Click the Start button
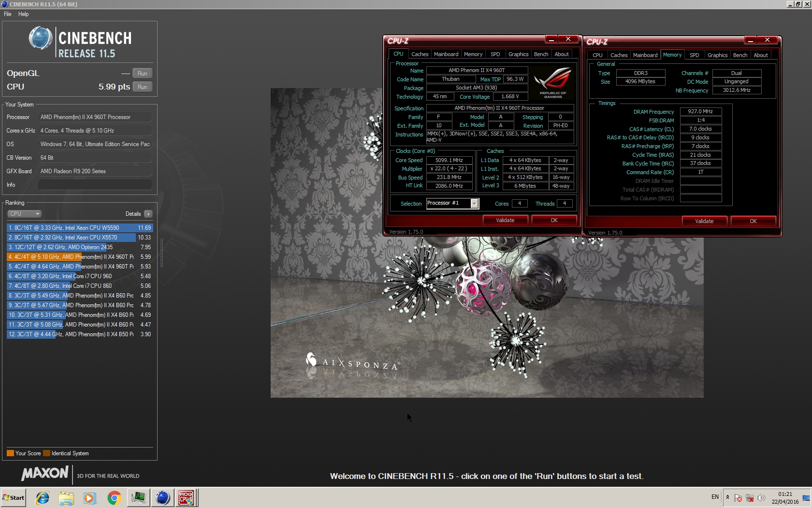The height and width of the screenshot is (508, 812). [14, 498]
